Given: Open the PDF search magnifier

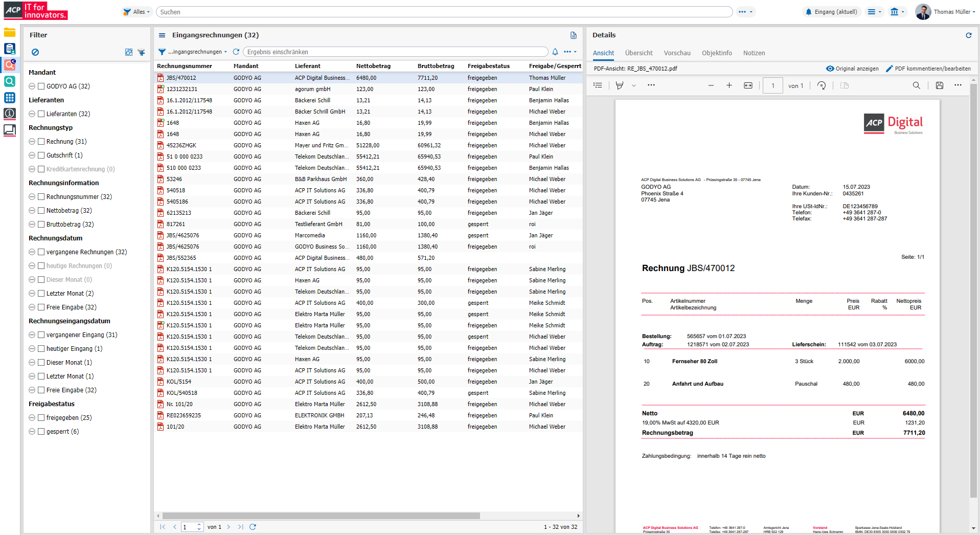Looking at the screenshot, I should [917, 85].
